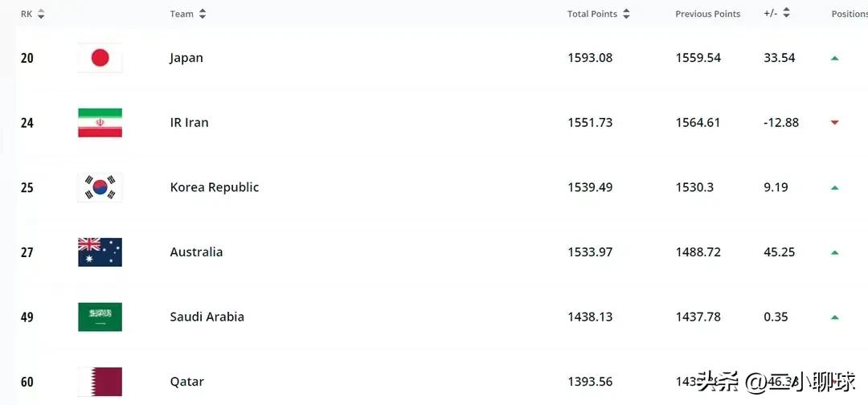The width and height of the screenshot is (868, 405).
Task: Select Qatar's rank number 60
Action: point(27,382)
